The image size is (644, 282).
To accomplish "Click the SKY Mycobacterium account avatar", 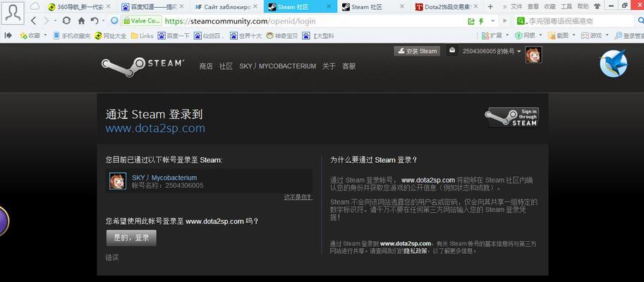I will [118, 181].
